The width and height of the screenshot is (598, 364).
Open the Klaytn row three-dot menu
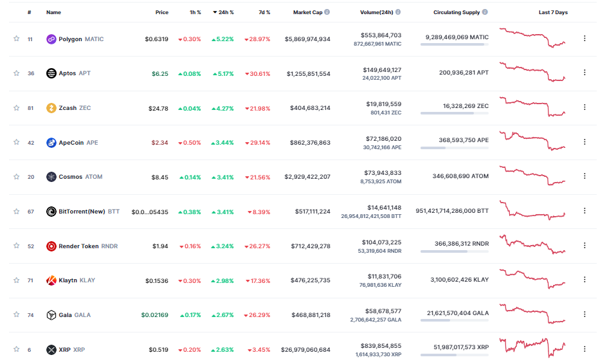coord(584,280)
